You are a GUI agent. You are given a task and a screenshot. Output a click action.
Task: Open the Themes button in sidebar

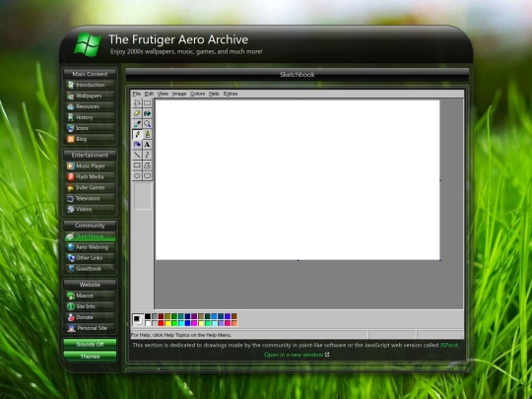90,357
